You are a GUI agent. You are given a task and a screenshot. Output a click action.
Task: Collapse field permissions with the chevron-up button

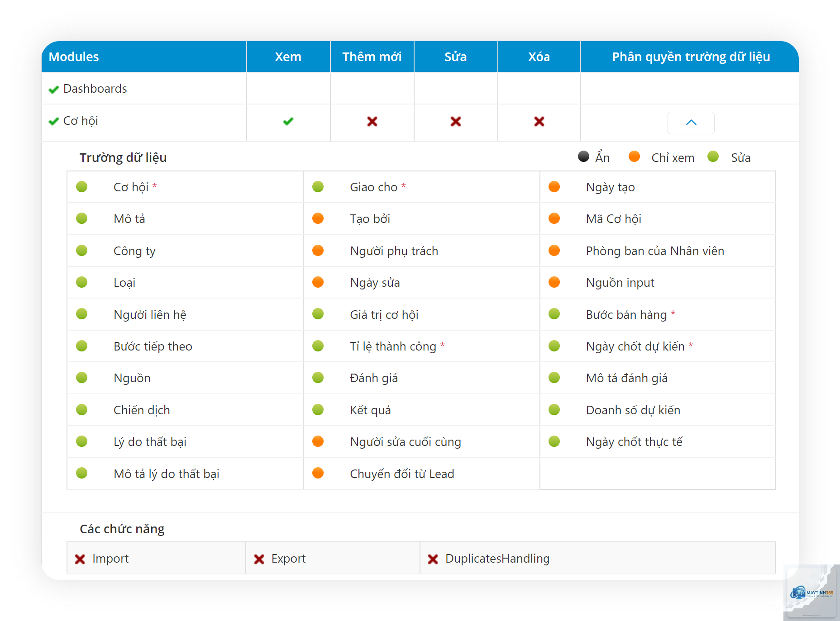[691, 123]
